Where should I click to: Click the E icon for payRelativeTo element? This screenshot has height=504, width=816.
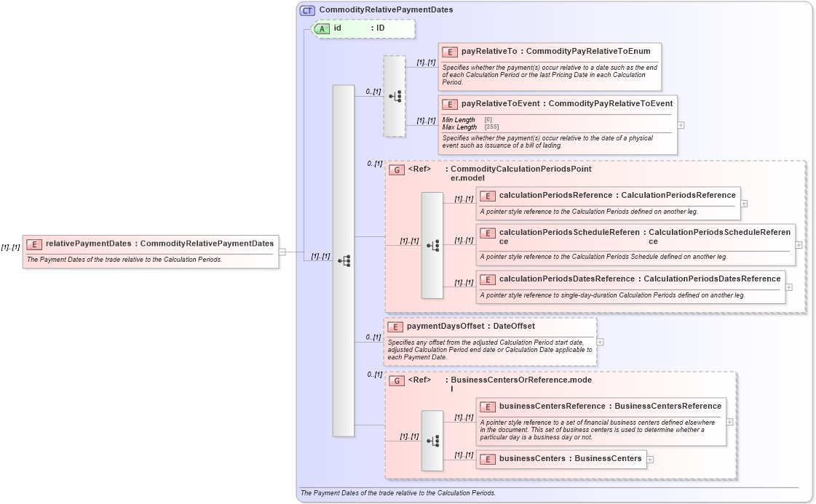[x=448, y=52]
